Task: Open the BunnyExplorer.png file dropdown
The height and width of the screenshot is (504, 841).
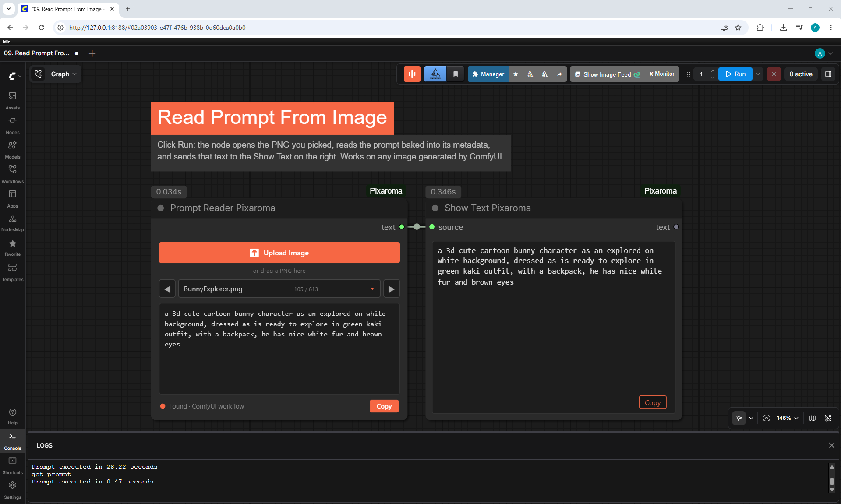Action: 279,289
